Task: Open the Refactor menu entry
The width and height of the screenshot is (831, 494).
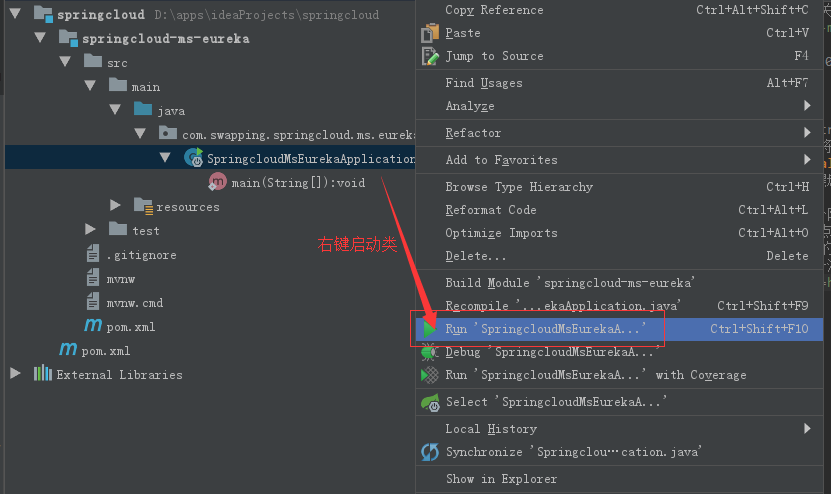Action: pyautogui.click(x=619, y=133)
